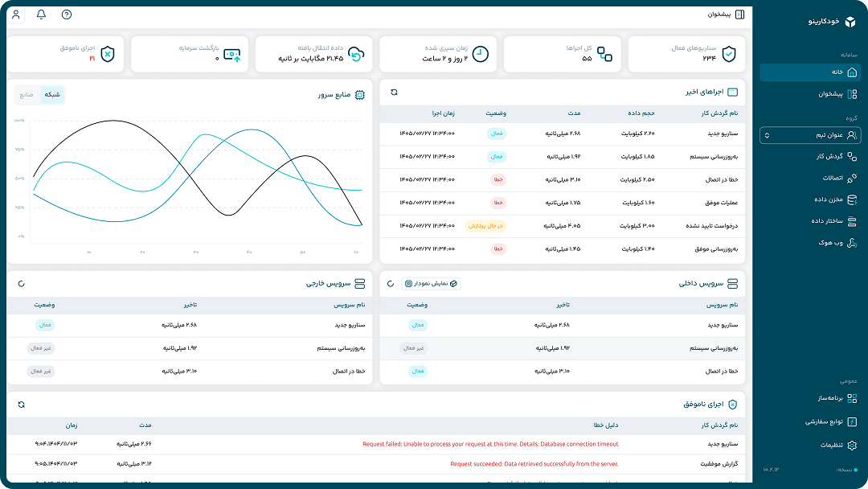Click the در حال پردازش status badge
The height and width of the screenshot is (489, 868).
(485, 226)
